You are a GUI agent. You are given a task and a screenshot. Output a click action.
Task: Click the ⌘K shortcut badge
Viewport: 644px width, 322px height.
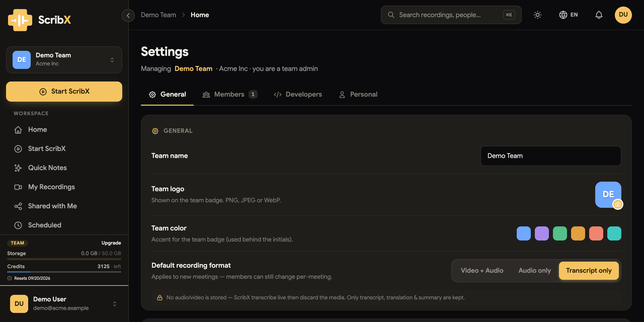pos(509,15)
